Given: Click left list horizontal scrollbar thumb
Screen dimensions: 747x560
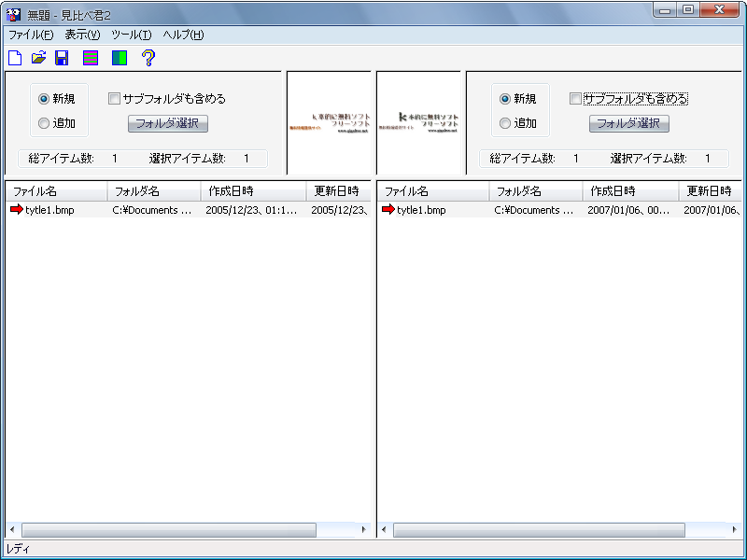Looking at the screenshot, I should pyautogui.click(x=169, y=529).
